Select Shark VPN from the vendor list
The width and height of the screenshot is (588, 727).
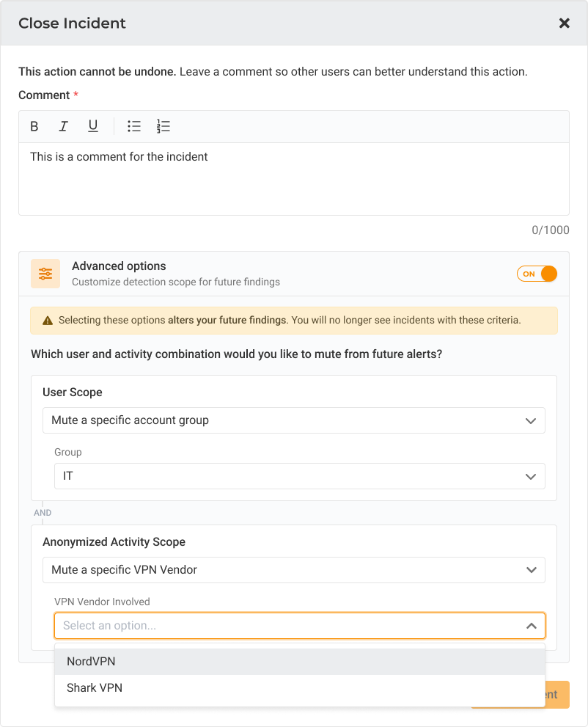tap(300, 688)
